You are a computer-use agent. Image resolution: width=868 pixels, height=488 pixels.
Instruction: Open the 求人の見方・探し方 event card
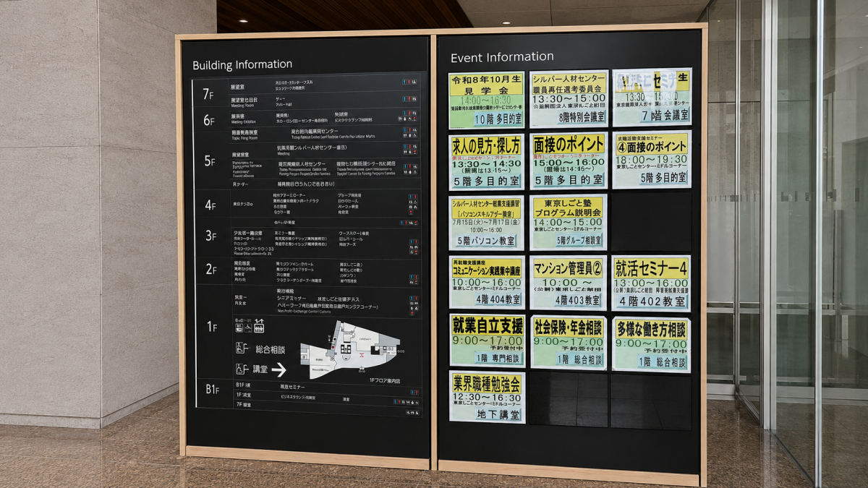tap(486, 162)
